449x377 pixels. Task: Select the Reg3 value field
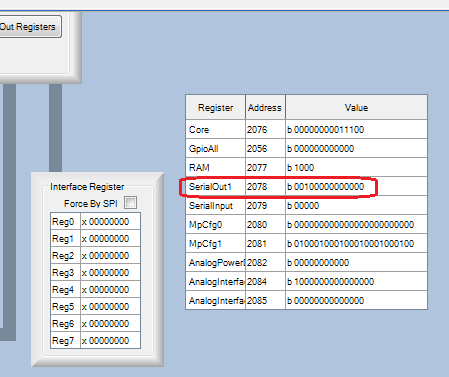pos(110,273)
